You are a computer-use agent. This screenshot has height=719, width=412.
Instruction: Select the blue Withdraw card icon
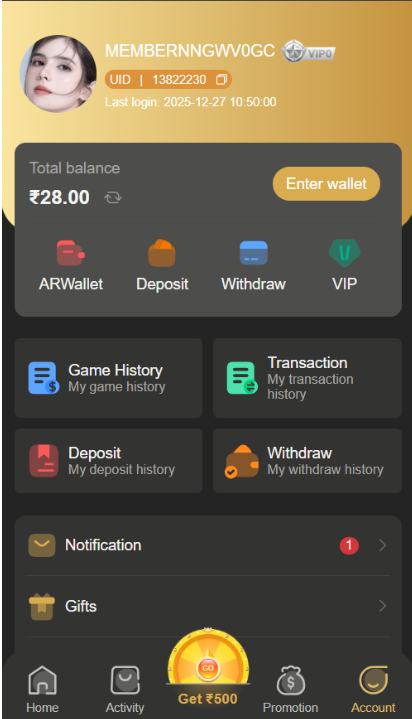click(x=253, y=253)
